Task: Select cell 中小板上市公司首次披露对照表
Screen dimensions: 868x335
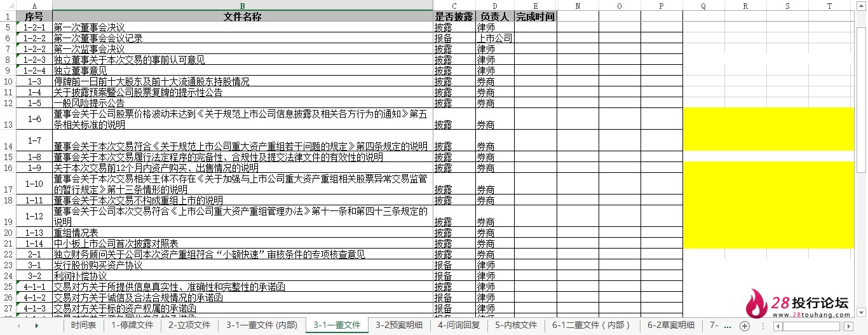Action: (243, 243)
